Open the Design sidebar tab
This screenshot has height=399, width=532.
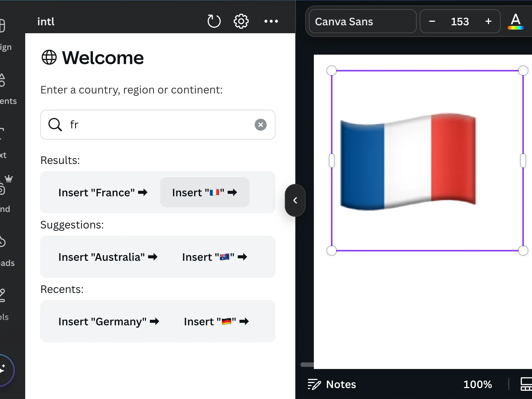point(6,35)
